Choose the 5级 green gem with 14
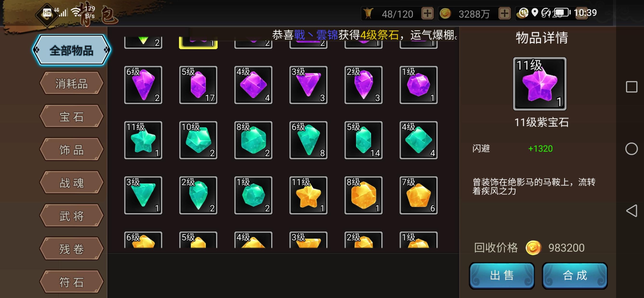This screenshot has width=644, height=298. 363,140
